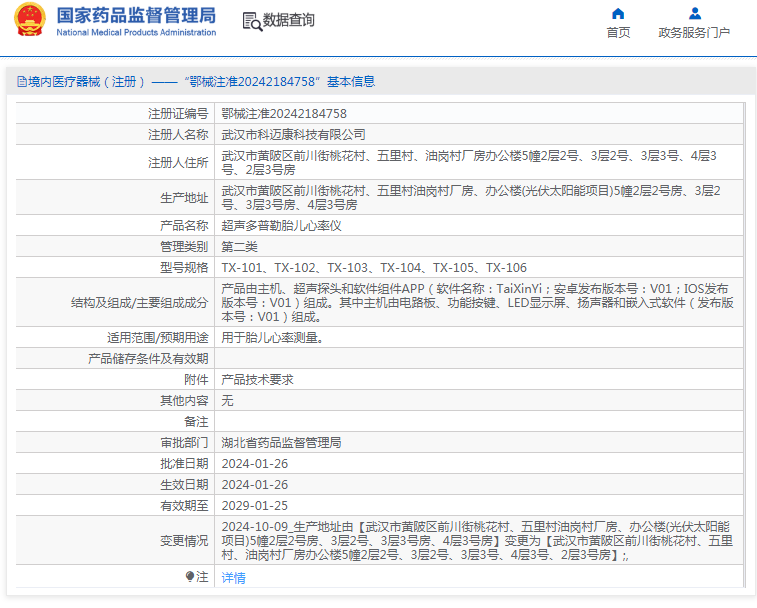Click the 变更情况 field label
757x608 pixels.
point(184,540)
